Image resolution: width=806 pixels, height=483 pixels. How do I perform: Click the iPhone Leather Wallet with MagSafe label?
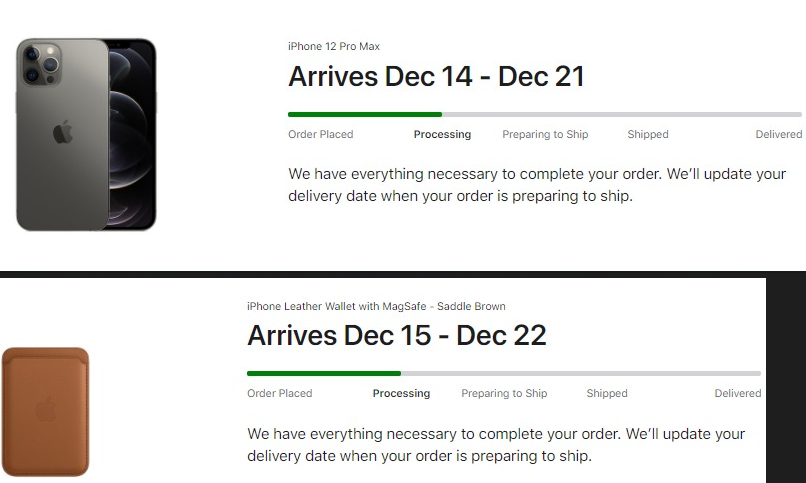tap(376, 306)
